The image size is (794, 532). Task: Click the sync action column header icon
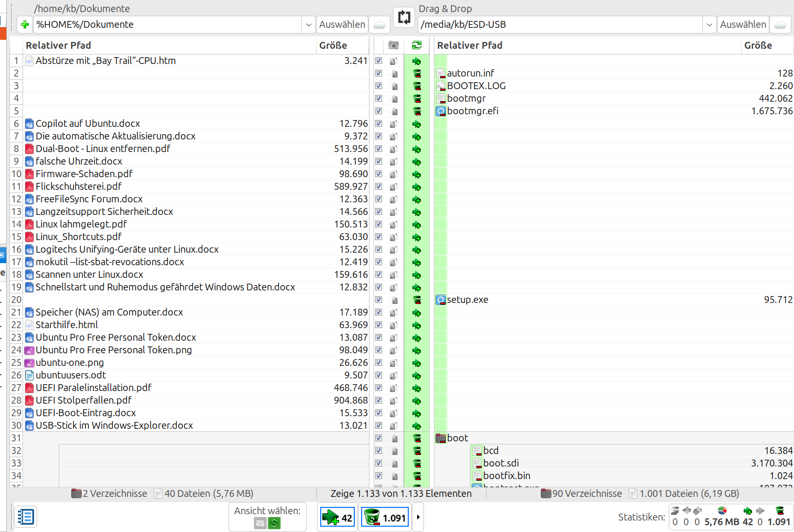[x=417, y=46]
